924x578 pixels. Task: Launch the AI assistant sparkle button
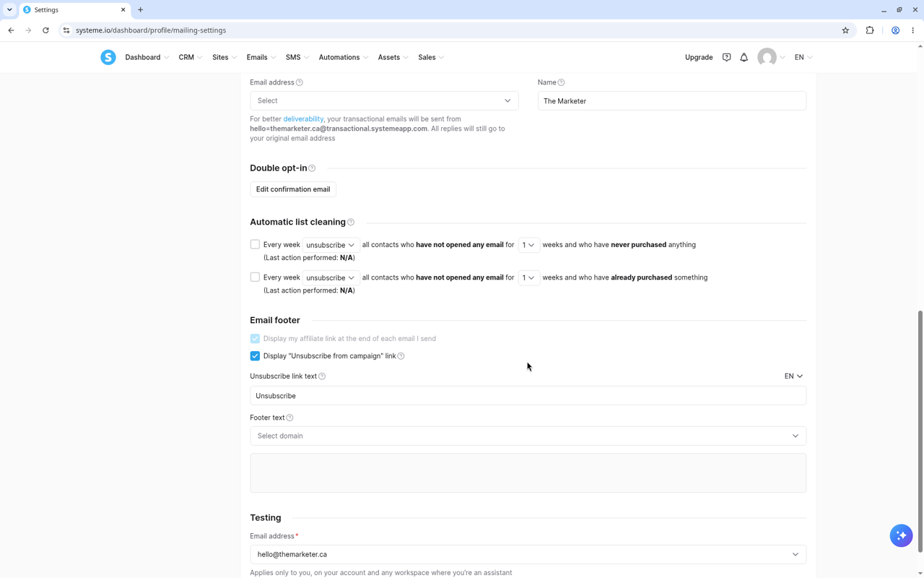coord(901,535)
